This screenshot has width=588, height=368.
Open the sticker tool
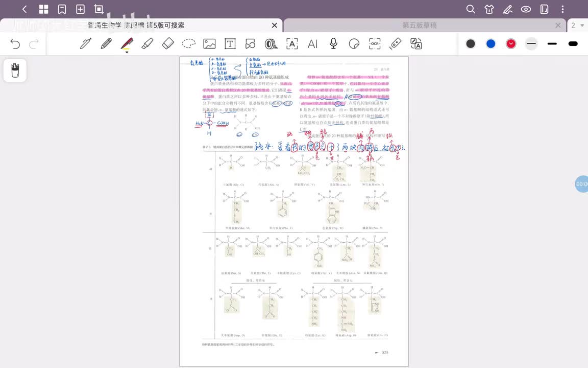354,44
